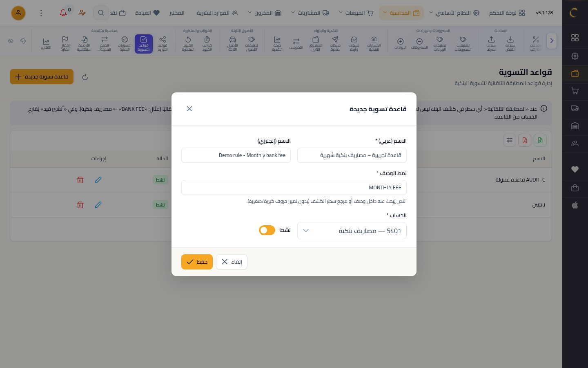The height and width of the screenshot is (368, 588).
Task: Edit the نانتنتن rule
Action: [98, 205]
